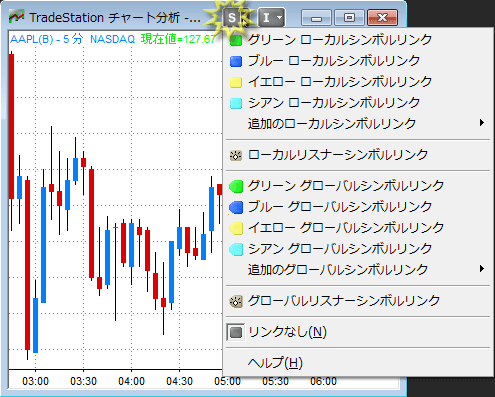The height and width of the screenshot is (397, 495).
Task: Select シアン グローバルシンボルリンク
Action: click(x=358, y=249)
